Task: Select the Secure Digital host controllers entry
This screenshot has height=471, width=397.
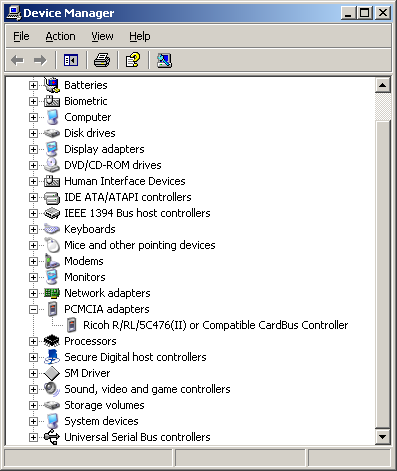Action: pyautogui.click(x=135, y=357)
